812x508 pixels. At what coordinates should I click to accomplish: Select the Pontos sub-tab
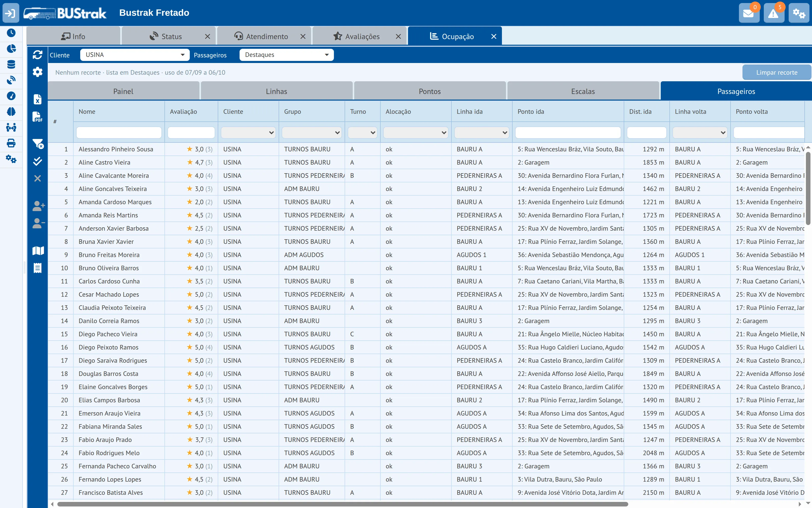430,91
